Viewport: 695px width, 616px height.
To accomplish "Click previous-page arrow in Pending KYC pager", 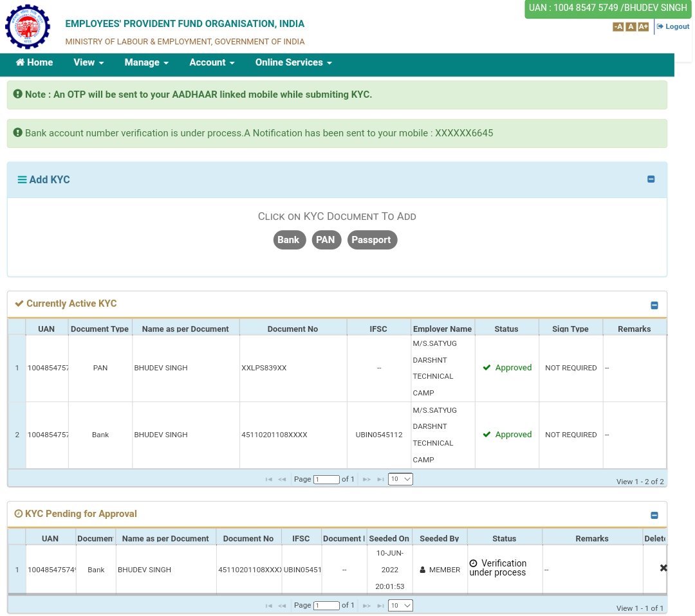I will click(x=282, y=606).
